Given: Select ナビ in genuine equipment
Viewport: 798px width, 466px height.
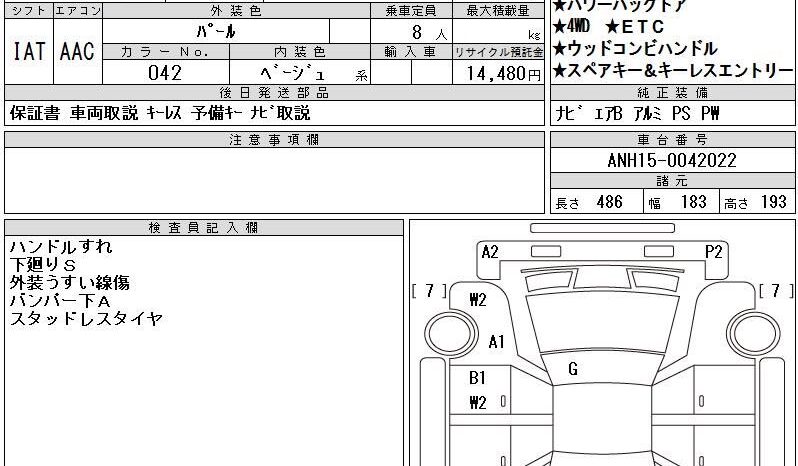Looking at the screenshot, I should coord(567,113).
